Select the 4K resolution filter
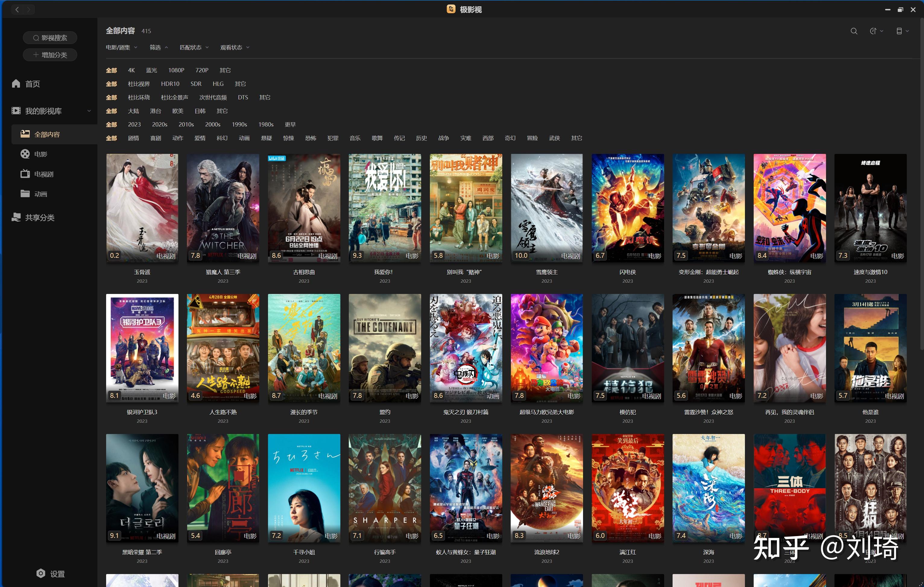Screen dimensions: 924x587 (x=131, y=70)
